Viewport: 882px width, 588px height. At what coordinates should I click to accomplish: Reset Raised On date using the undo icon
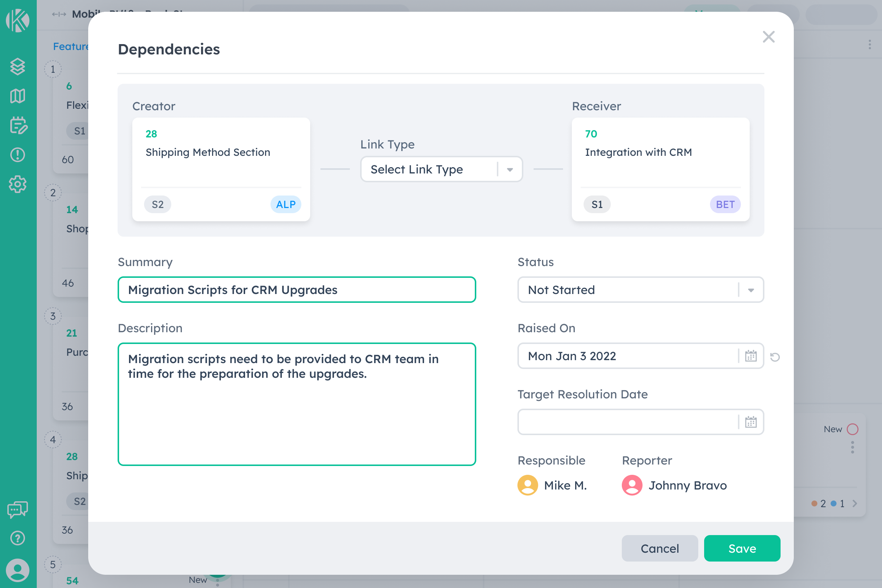coord(775,356)
